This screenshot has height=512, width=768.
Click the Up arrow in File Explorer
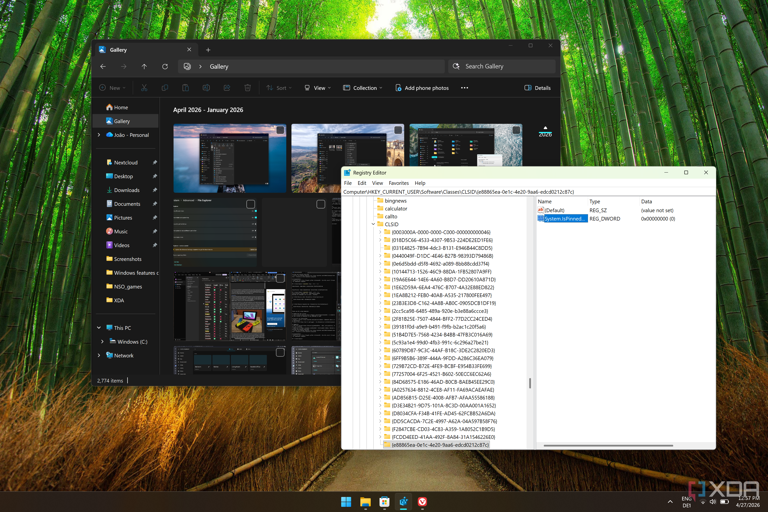tap(144, 67)
